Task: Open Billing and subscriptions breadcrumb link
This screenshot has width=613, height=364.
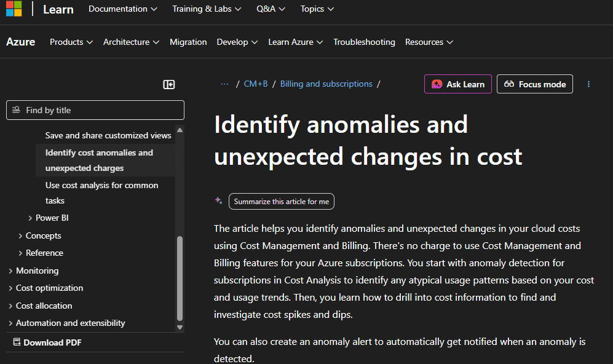Action: point(326,84)
